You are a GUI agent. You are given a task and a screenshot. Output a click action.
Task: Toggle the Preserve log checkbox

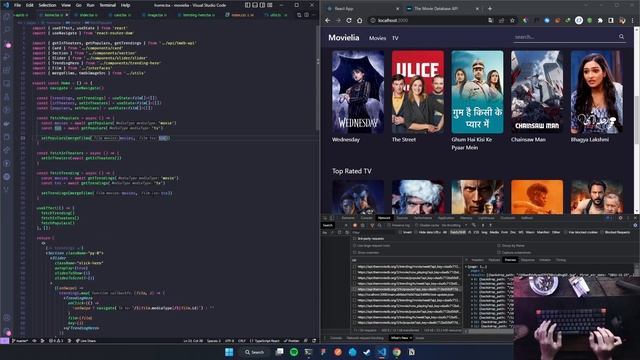coord(388,225)
